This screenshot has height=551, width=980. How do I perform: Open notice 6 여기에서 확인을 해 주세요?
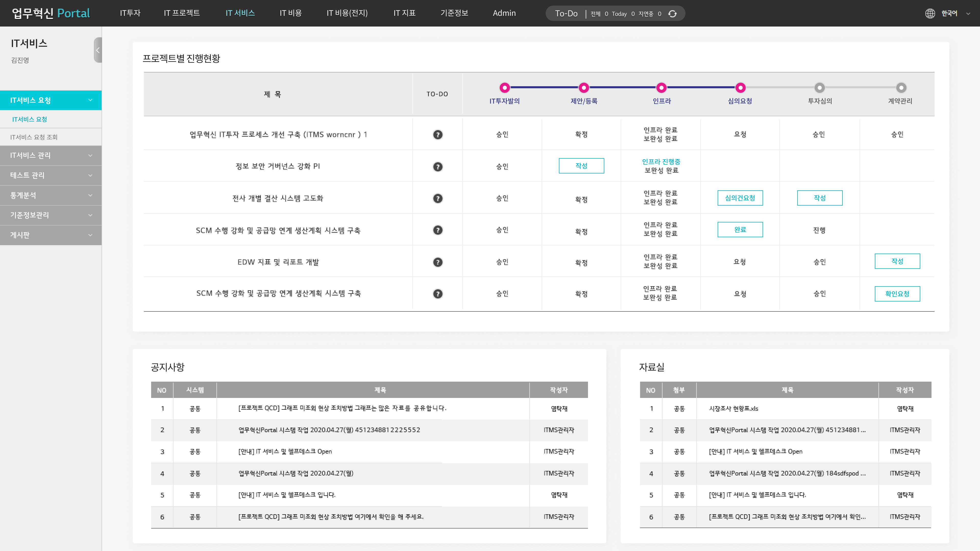pyautogui.click(x=330, y=517)
